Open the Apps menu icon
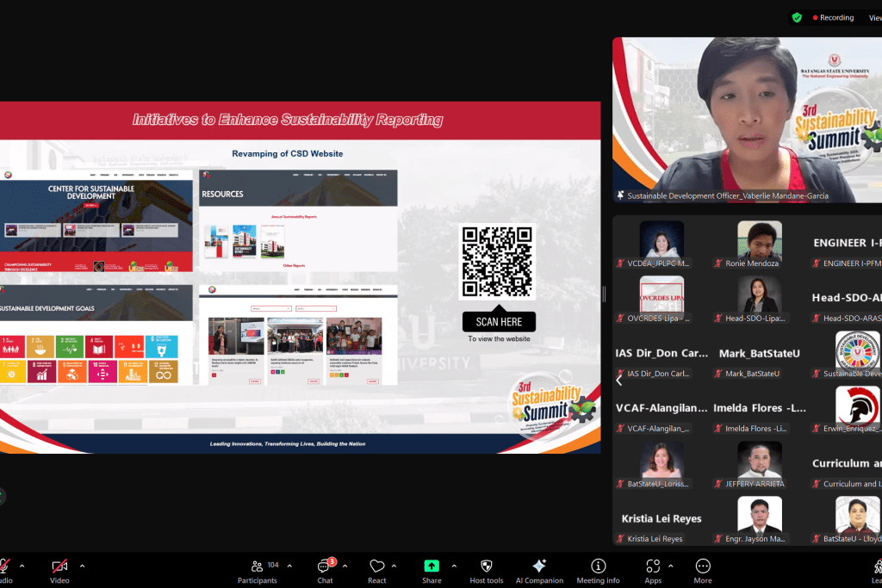 (x=652, y=566)
